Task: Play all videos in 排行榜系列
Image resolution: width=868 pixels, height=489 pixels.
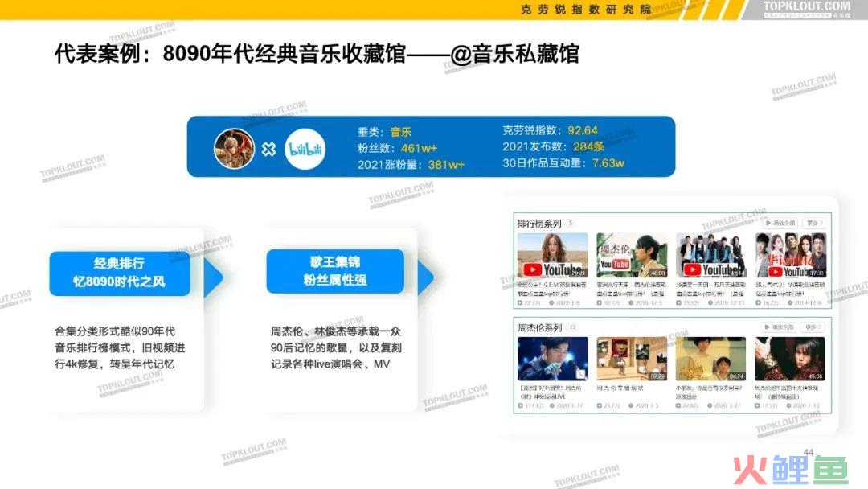Action: coord(780,223)
